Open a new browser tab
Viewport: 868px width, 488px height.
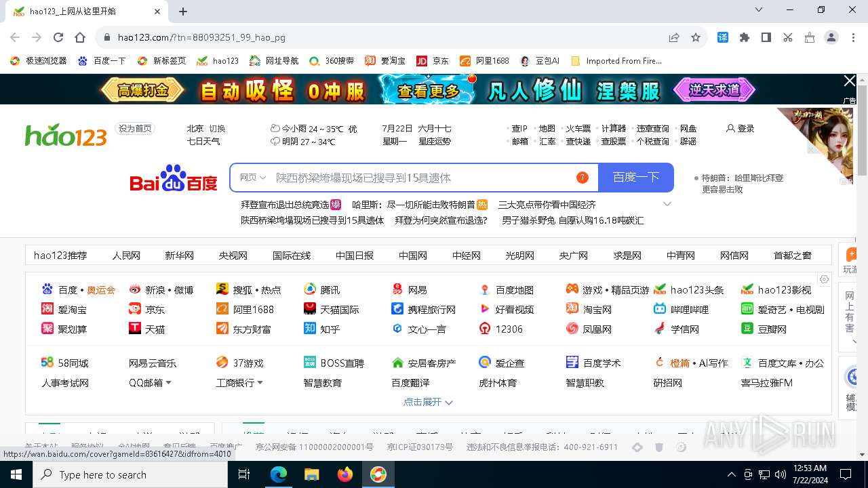coord(183,11)
